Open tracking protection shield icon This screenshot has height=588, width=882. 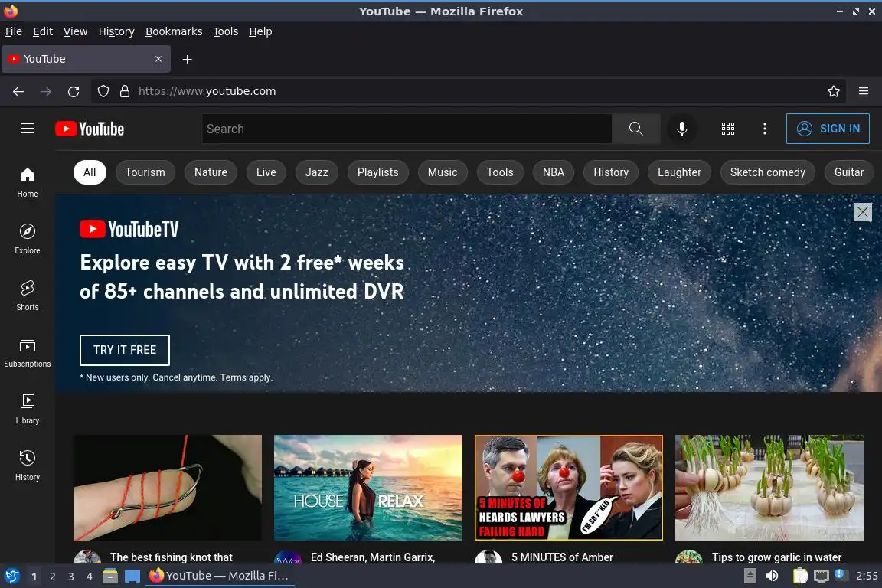pyautogui.click(x=103, y=91)
